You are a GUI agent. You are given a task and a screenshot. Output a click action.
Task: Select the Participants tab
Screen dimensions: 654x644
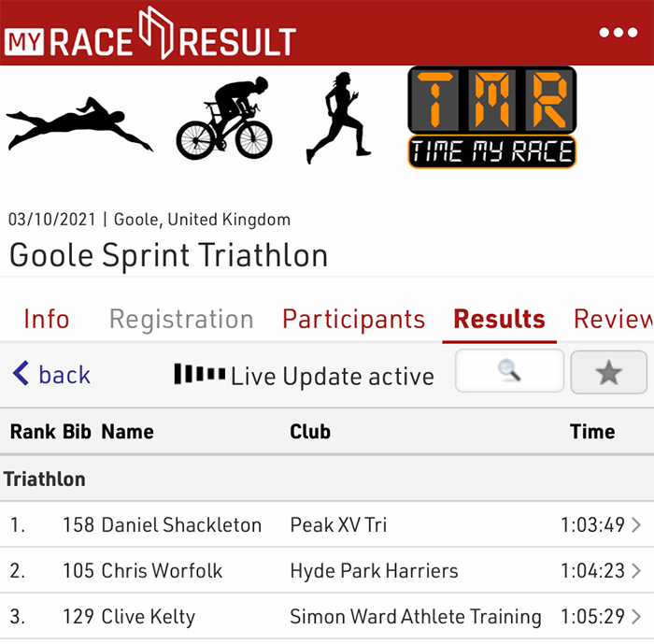353,319
